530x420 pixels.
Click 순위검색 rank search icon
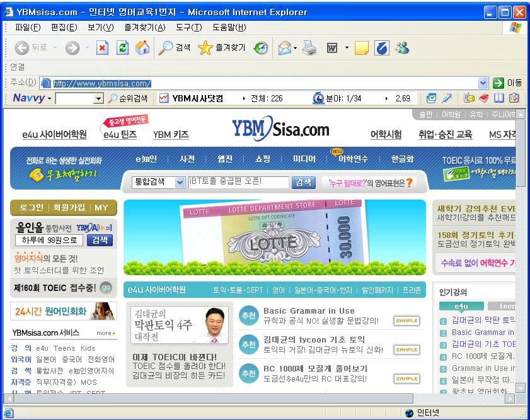click(x=128, y=99)
